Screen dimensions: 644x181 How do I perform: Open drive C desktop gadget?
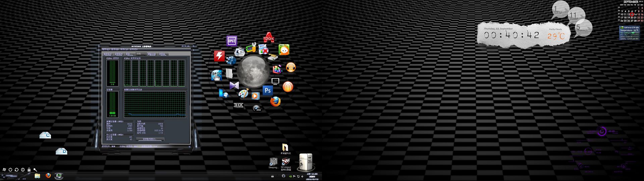45,135
